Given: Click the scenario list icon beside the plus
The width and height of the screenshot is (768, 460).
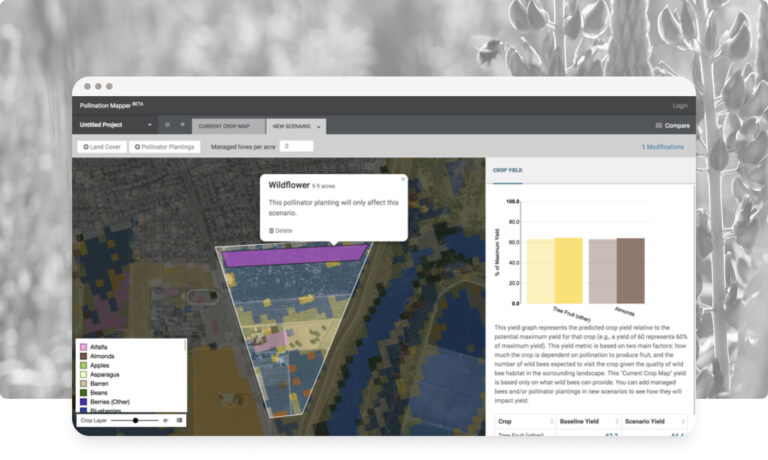Looking at the screenshot, I should pos(167,125).
